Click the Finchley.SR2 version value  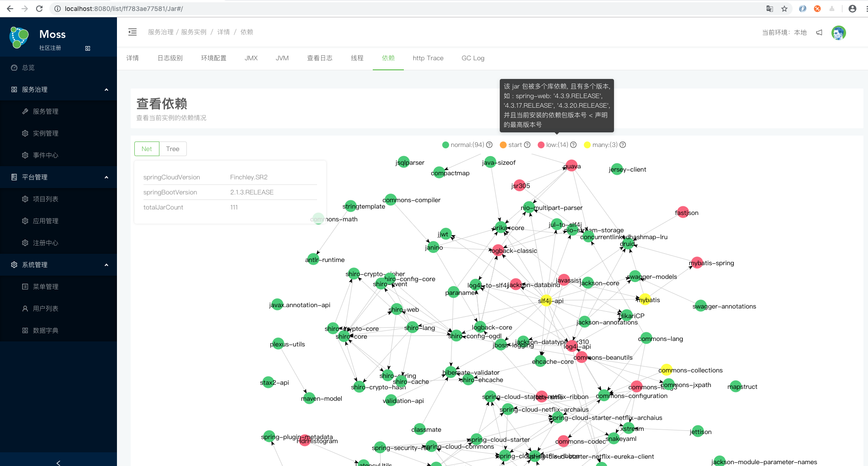click(x=249, y=177)
